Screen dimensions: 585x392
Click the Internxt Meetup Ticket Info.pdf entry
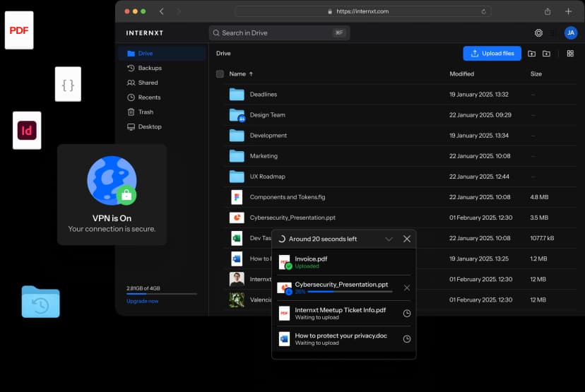click(343, 314)
